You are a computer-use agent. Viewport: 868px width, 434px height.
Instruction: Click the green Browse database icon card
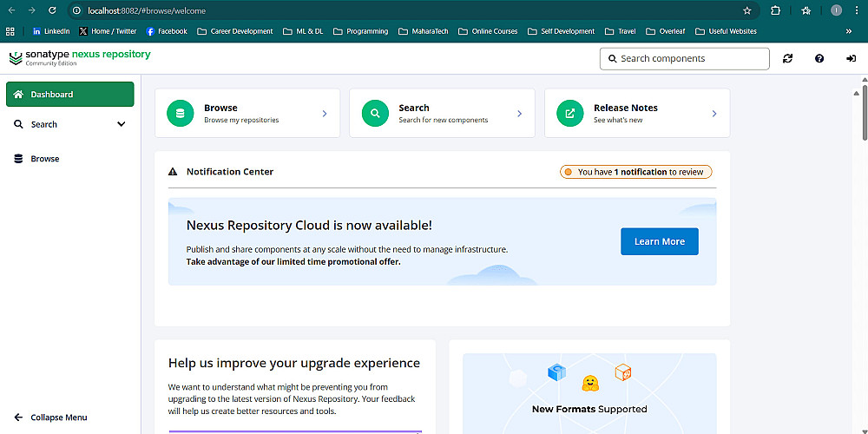pos(181,114)
